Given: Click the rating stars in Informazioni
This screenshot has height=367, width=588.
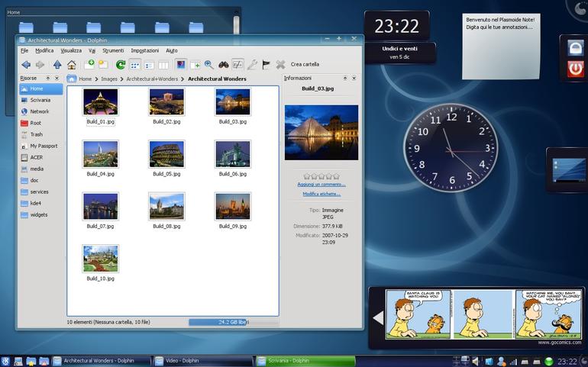Looking at the screenshot, I should [x=321, y=176].
